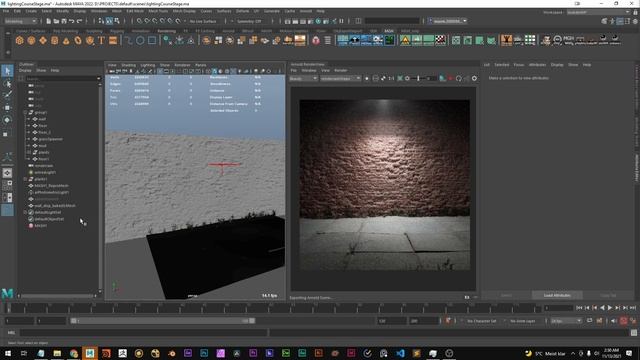Screen dimensions: 640x360
Task: Open the Windows menu in menu bar
Action: point(99,11)
